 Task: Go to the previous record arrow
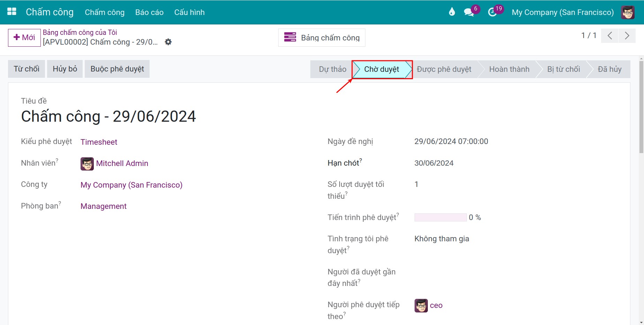click(x=610, y=36)
